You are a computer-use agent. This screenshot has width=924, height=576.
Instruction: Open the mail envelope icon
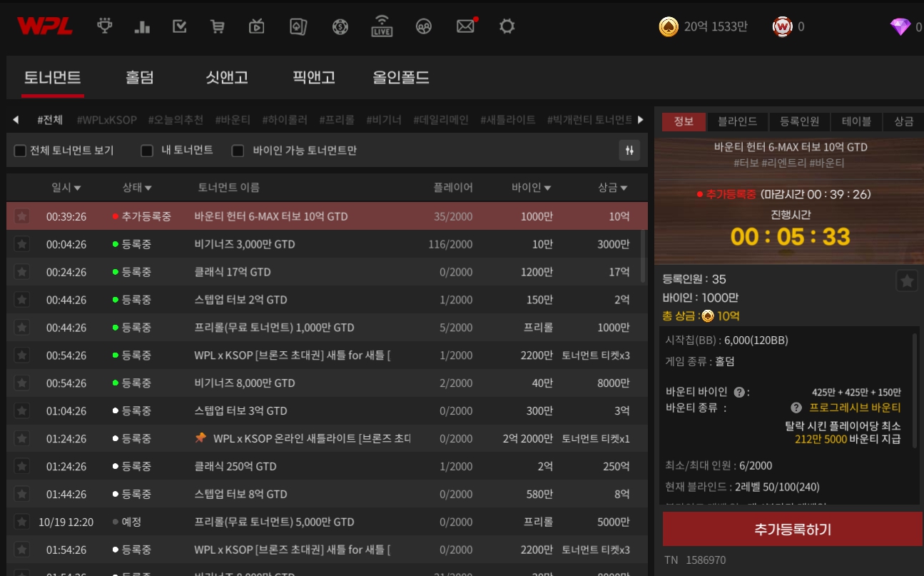click(x=465, y=27)
